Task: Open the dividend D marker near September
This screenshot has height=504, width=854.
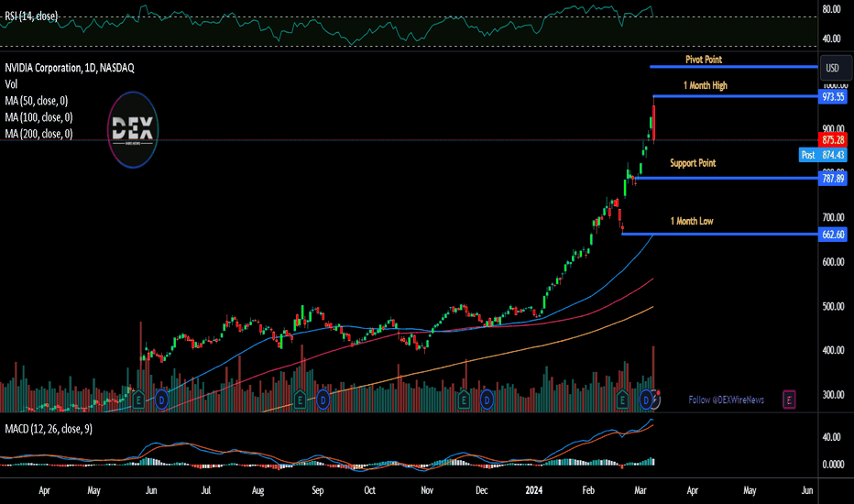Action: [323, 400]
